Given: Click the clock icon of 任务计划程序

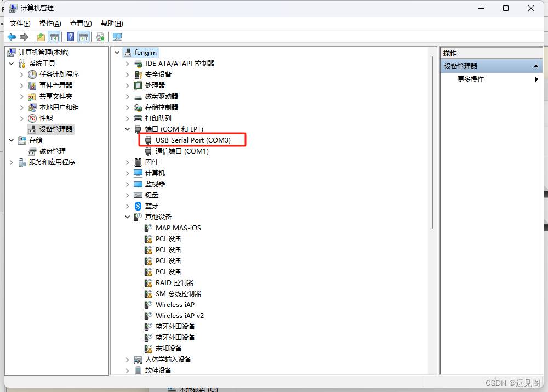Looking at the screenshot, I should click(x=32, y=75).
